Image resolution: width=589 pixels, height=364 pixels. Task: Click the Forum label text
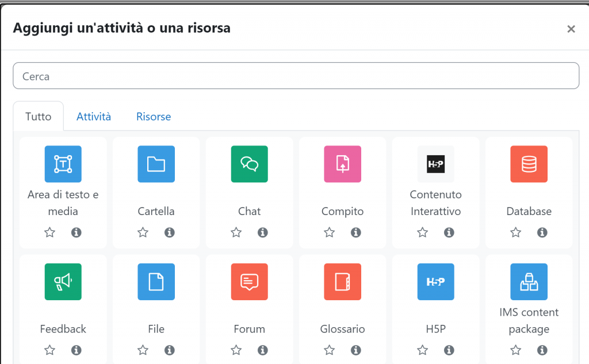pyautogui.click(x=250, y=329)
